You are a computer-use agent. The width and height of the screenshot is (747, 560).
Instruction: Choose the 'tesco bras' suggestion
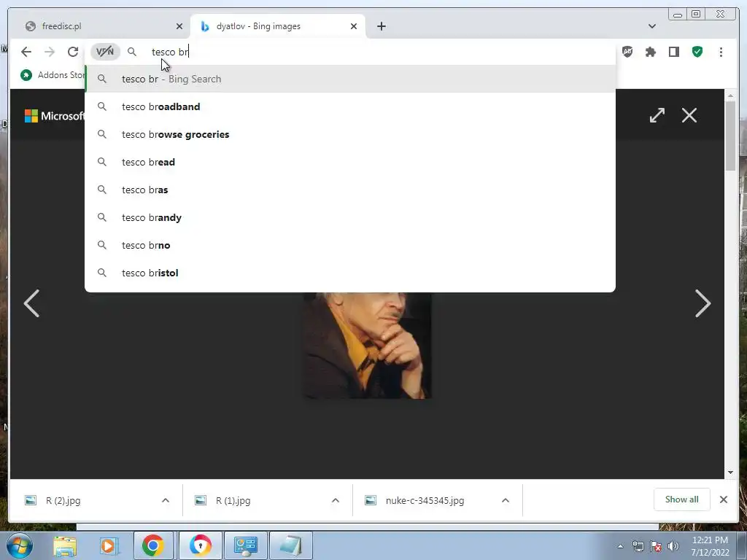(350, 190)
